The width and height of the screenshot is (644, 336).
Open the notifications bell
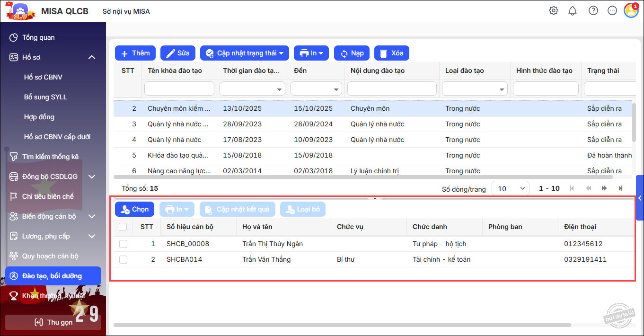pos(573,11)
